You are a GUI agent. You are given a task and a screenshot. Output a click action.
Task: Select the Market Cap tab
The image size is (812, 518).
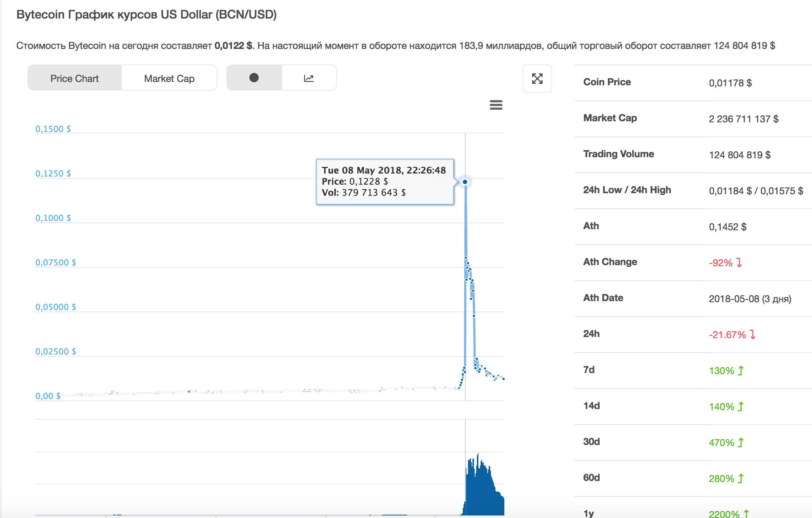(x=169, y=78)
